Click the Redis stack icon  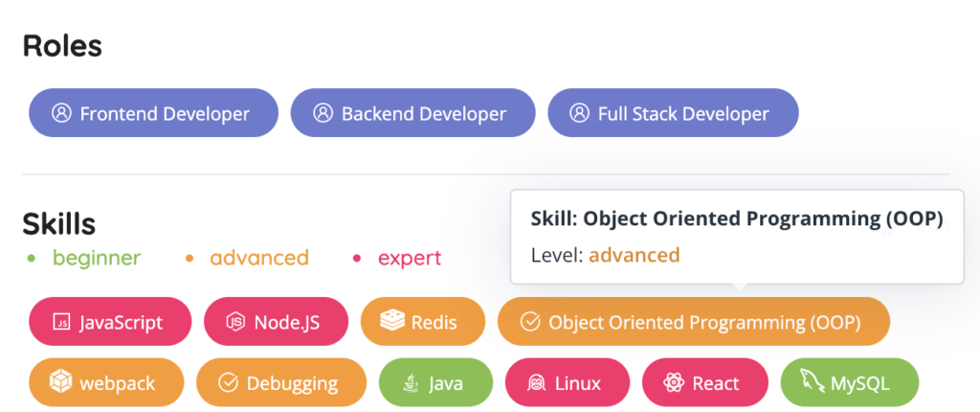[392, 322]
